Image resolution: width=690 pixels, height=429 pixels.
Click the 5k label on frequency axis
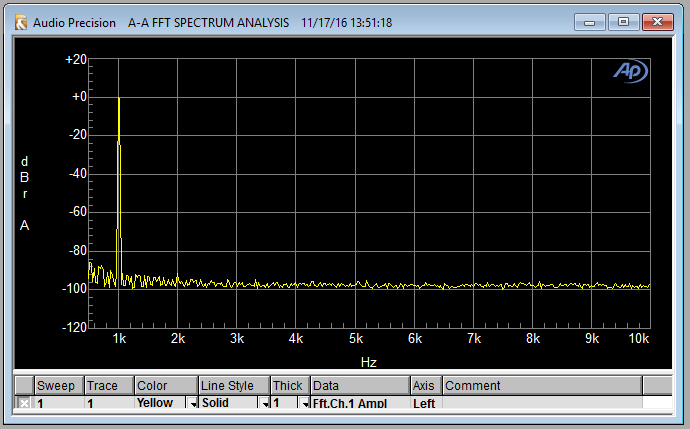[356, 338]
